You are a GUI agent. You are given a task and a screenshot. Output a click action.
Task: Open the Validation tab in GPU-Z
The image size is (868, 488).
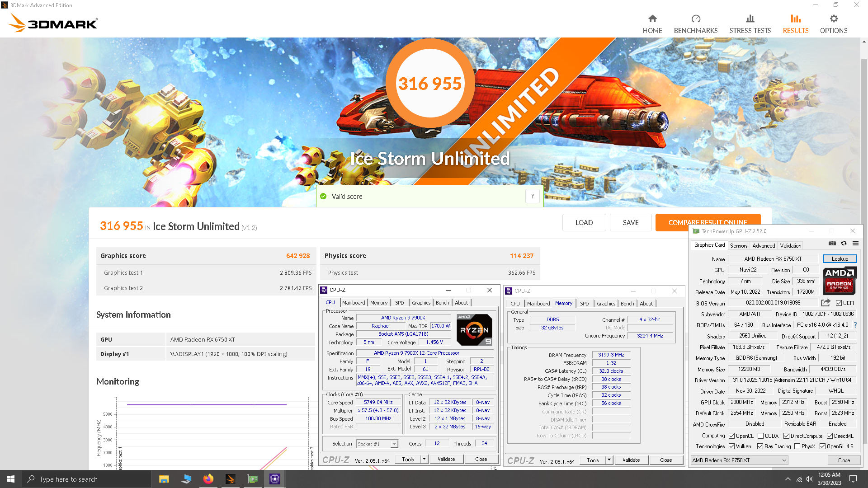[790, 246]
